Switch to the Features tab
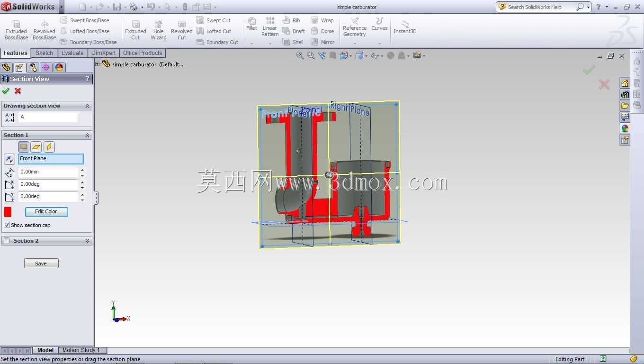The width and height of the screenshot is (644, 364). [16, 53]
